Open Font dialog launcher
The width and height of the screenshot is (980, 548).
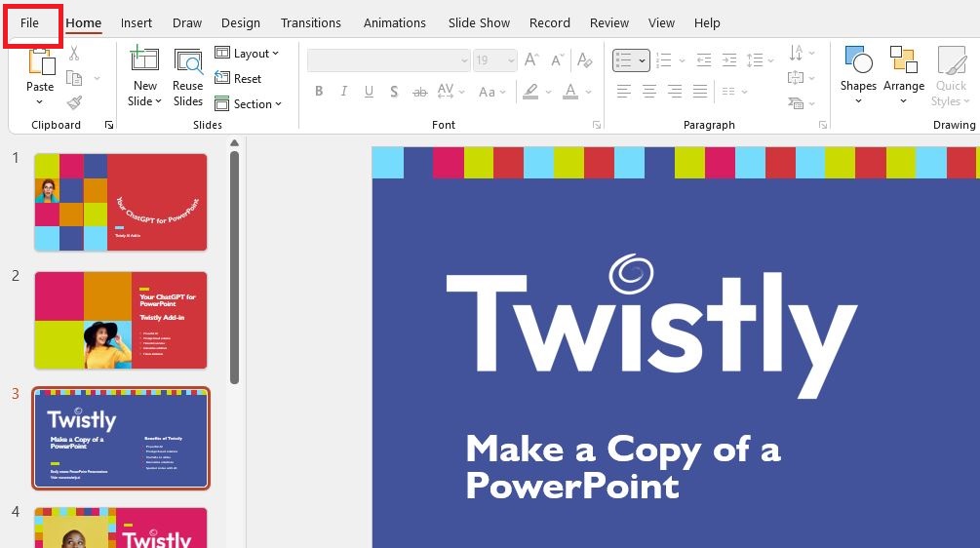(597, 125)
